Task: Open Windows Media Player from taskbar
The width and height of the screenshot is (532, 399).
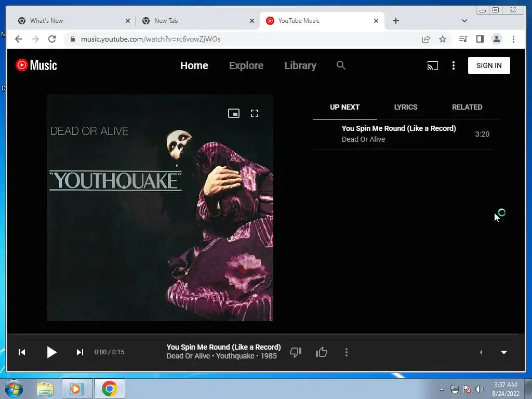Action: 77,389
